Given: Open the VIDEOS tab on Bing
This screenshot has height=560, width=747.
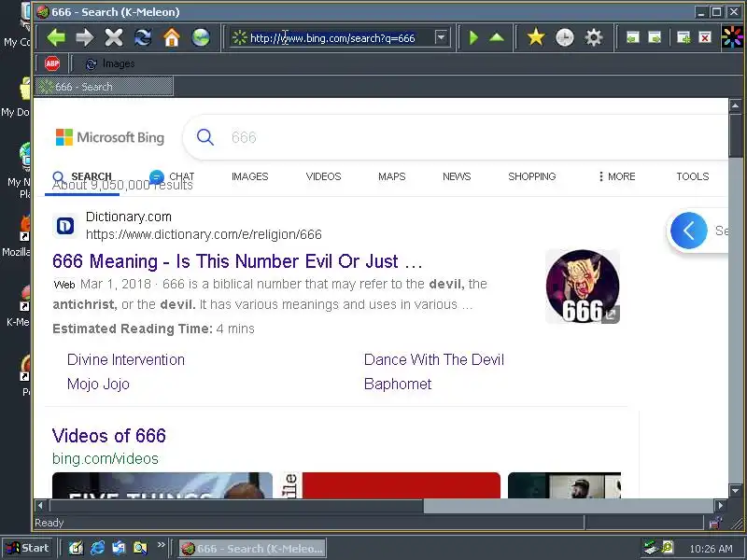Looking at the screenshot, I should click(x=323, y=176).
